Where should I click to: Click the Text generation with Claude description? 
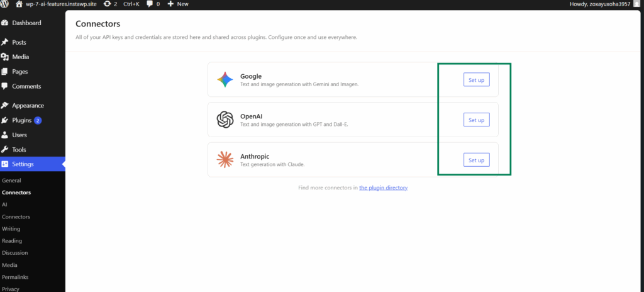click(272, 164)
